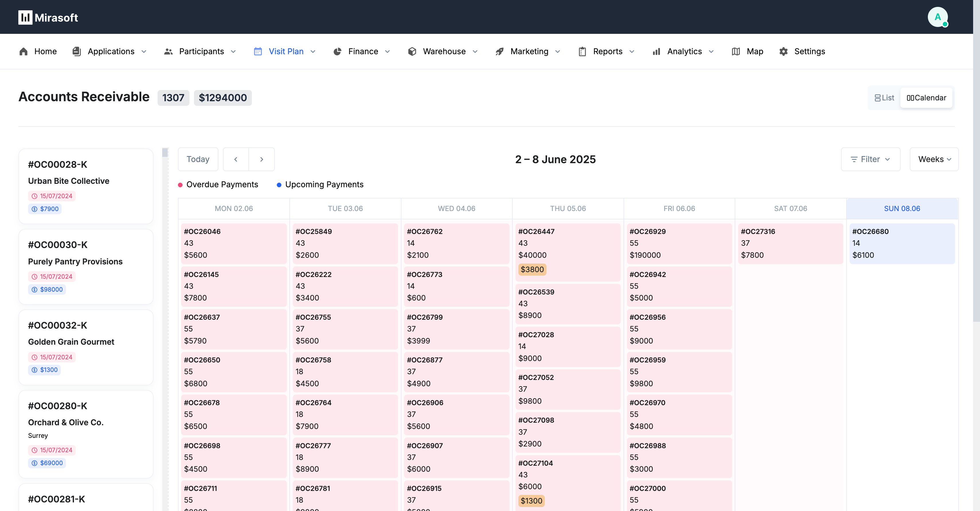Go to next week with the arrow
Image resolution: width=980 pixels, height=511 pixels.
(x=261, y=159)
